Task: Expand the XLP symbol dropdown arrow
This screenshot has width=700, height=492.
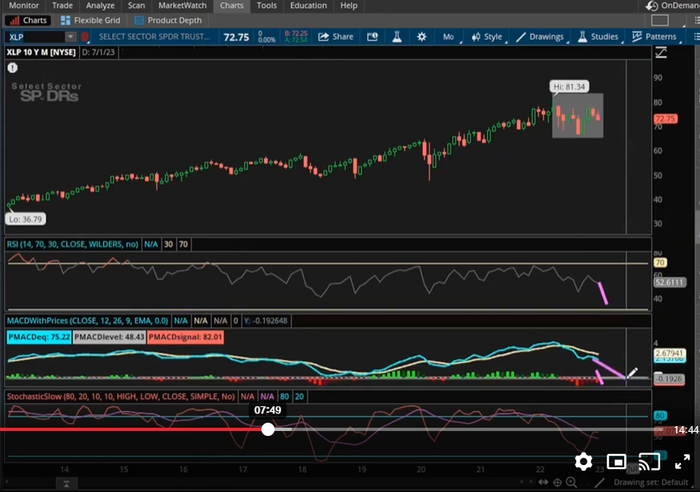Action: click(x=71, y=37)
